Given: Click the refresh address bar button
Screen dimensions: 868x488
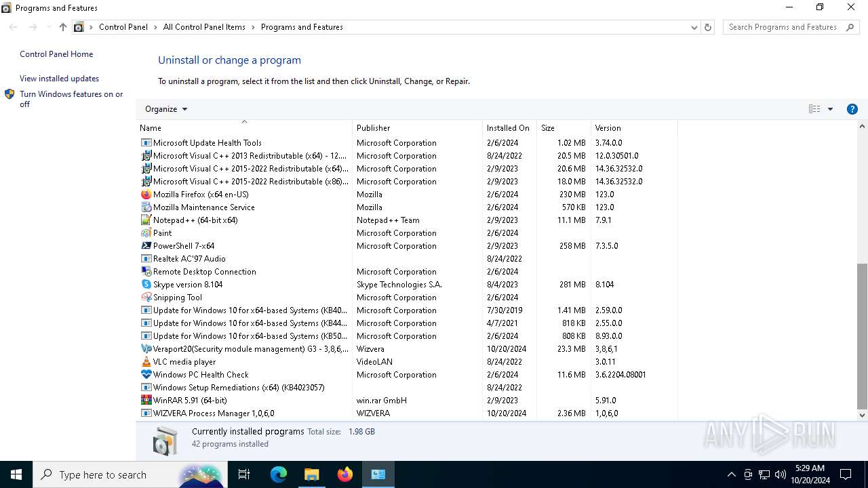Looking at the screenshot, I should pyautogui.click(x=708, y=27).
